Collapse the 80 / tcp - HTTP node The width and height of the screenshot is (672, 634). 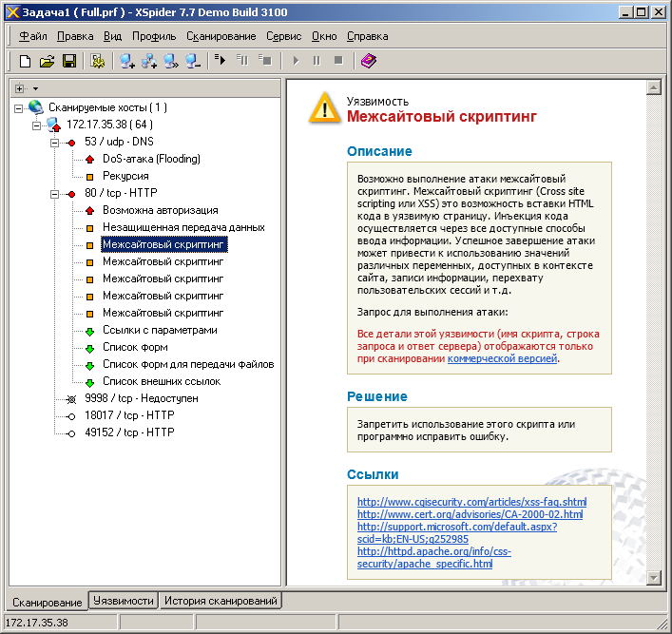54,194
